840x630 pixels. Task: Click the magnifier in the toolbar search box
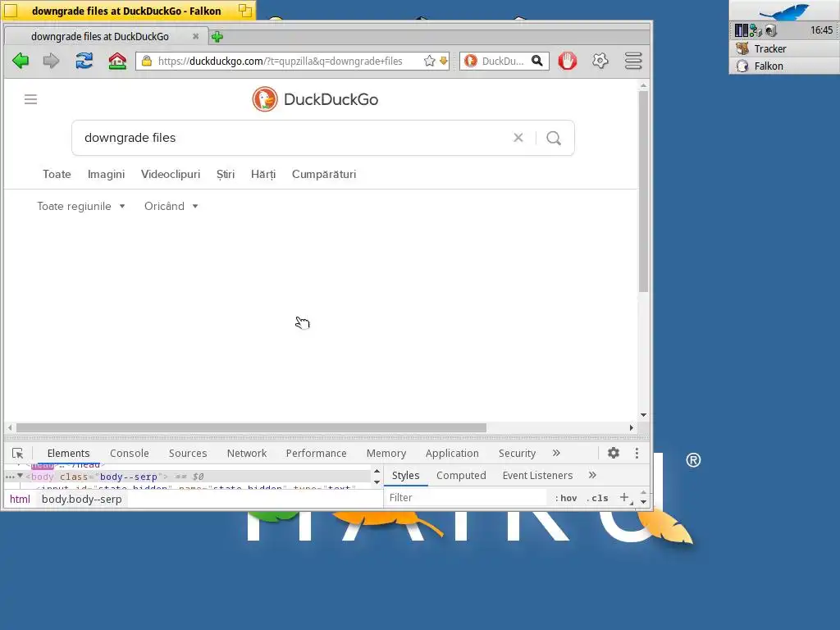point(536,61)
